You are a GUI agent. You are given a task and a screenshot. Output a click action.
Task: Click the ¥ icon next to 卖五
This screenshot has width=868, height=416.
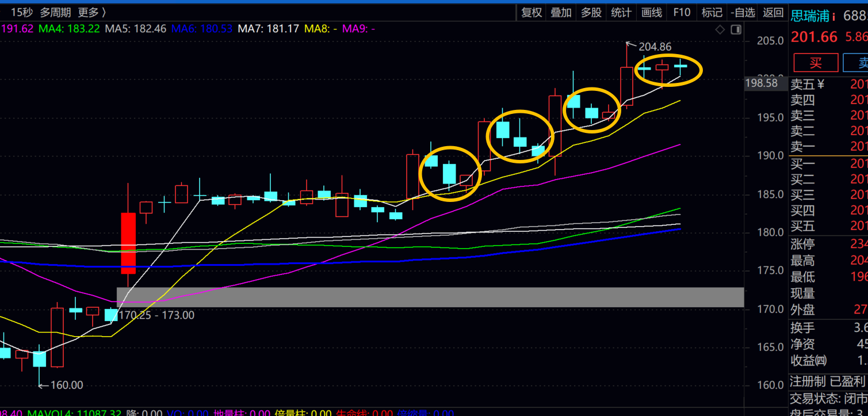pyautogui.click(x=820, y=85)
